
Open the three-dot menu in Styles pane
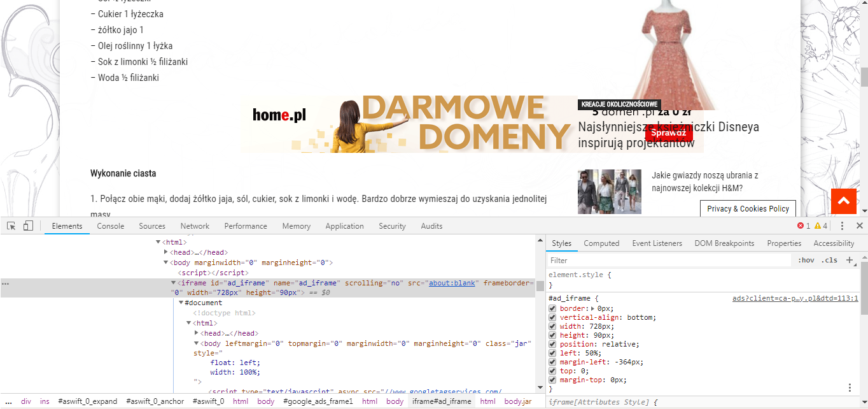(850, 387)
